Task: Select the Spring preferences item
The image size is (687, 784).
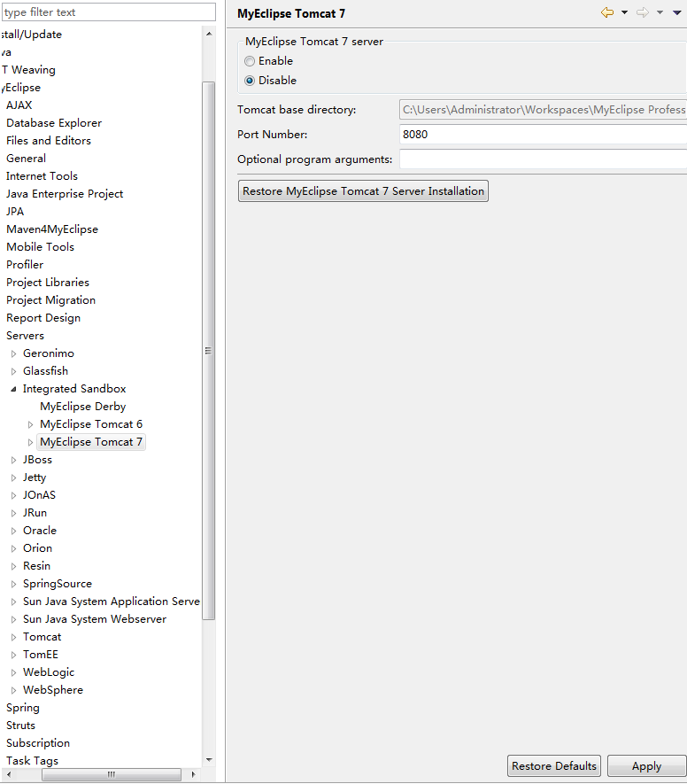Action: tap(22, 708)
